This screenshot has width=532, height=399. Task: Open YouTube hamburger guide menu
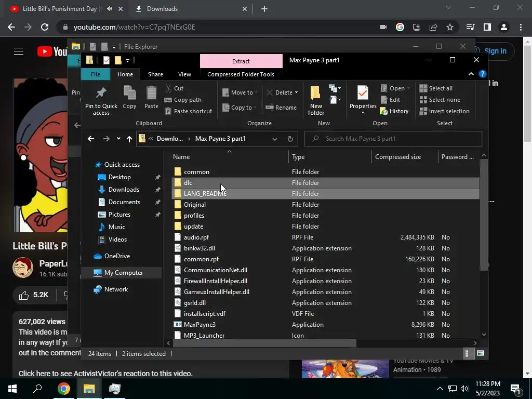[19, 51]
